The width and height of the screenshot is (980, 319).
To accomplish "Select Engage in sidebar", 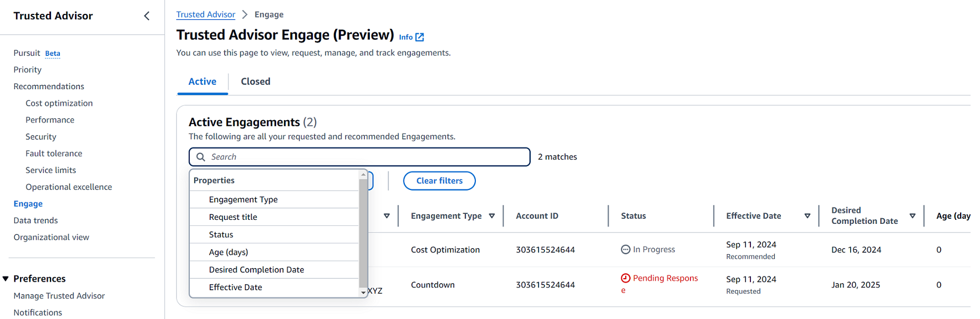I will pos(28,204).
